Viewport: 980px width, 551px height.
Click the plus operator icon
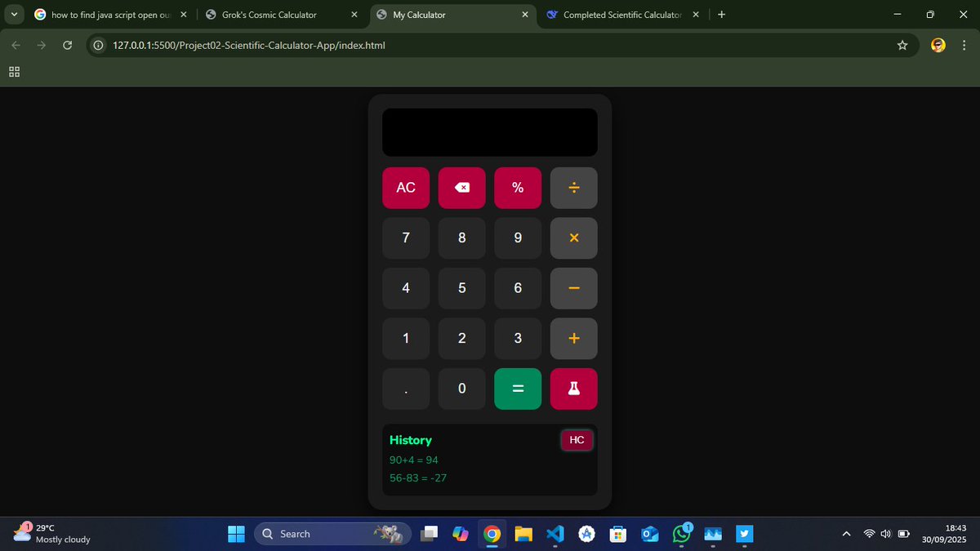574,338
